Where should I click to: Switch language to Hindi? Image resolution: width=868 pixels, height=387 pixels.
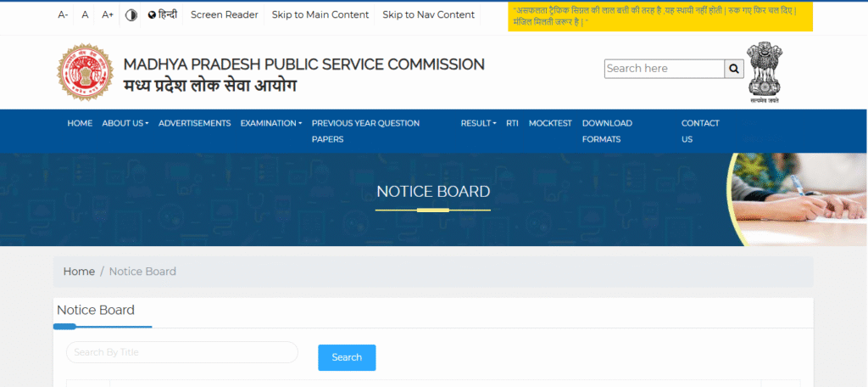(162, 14)
